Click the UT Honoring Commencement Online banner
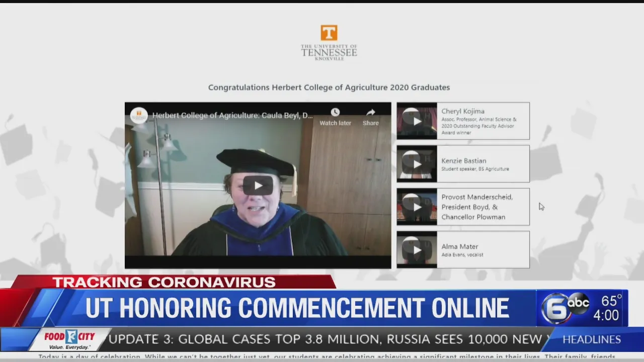 (x=297, y=308)
